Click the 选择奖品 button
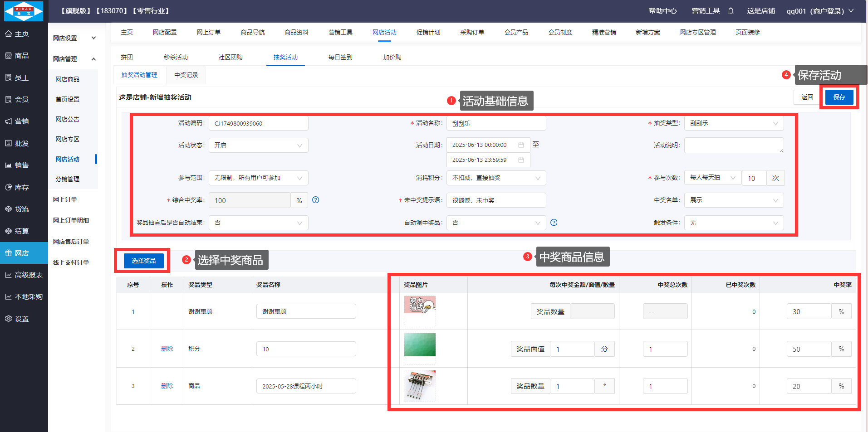The image size is (868, 432). click(x=143, y=261)
